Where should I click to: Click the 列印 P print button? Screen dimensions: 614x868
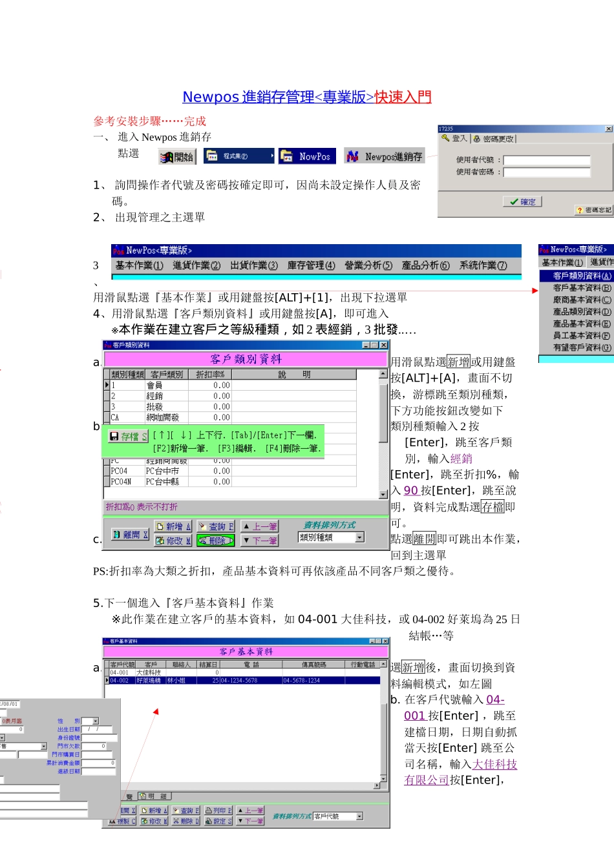pos(218,811)
